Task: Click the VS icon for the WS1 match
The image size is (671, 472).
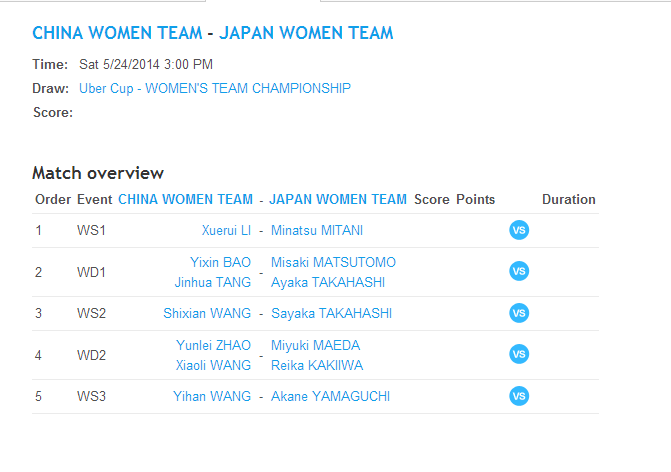Action: (x=519, y=231)
